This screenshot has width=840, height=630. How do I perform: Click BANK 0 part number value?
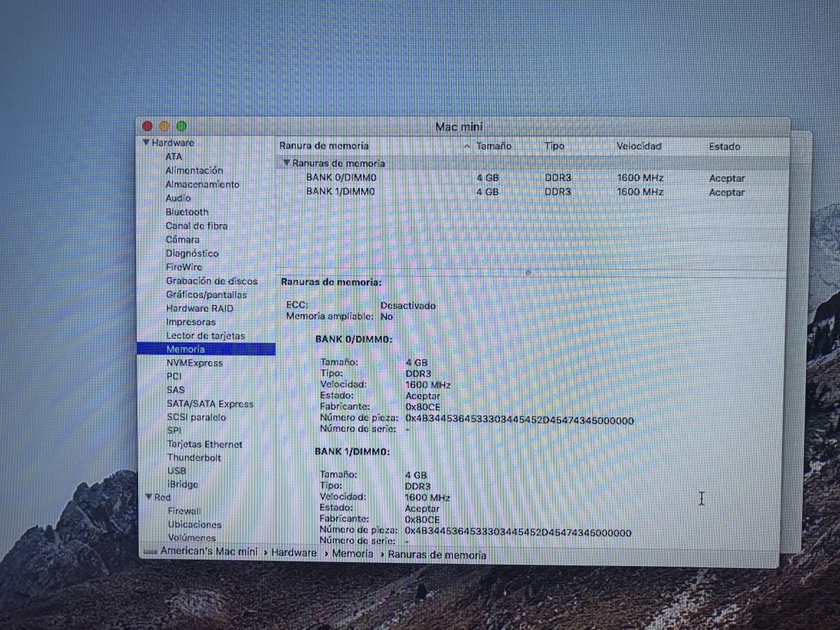520,421
